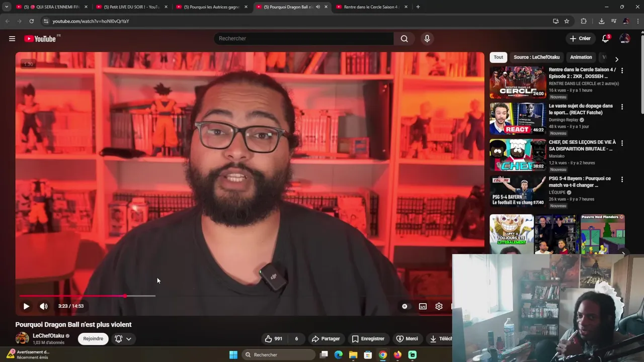Toggle subtitles in the video player
This screenshot has width=644, height=362.
tap(423, 306)
